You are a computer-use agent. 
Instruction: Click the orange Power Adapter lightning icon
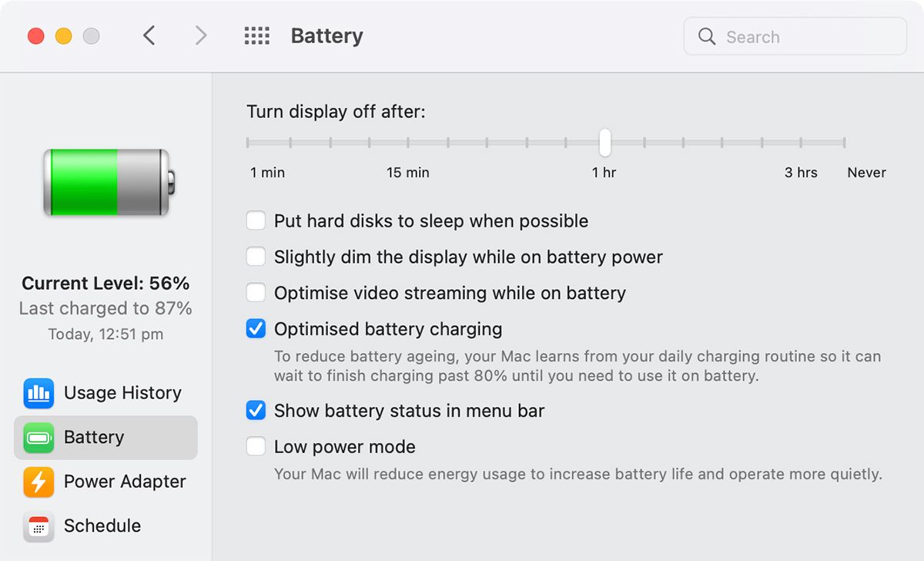point(38,482)
